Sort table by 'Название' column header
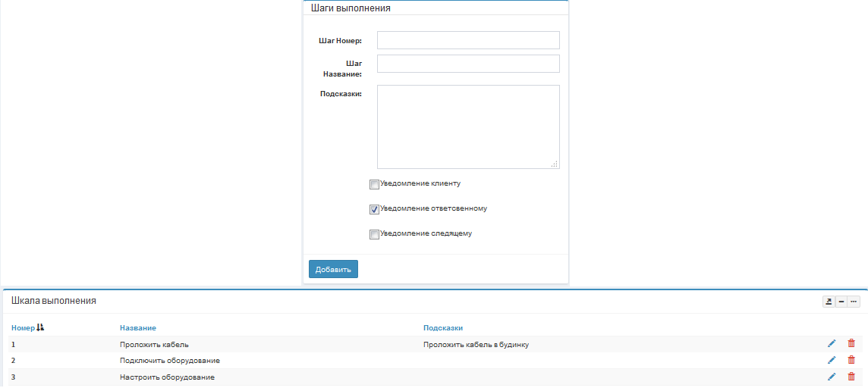The width and height of the screenshot is (868, 388). pos(138,327)
